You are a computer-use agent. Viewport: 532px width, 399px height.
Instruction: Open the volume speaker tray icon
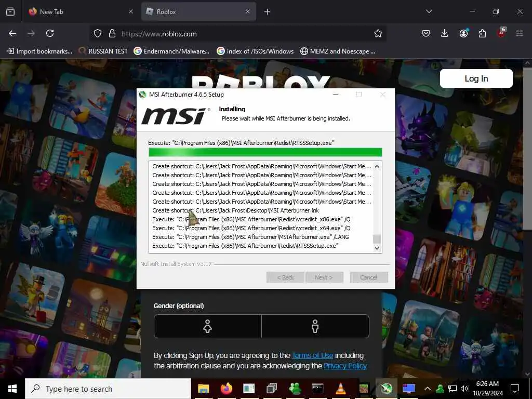(x=464, y=389)
